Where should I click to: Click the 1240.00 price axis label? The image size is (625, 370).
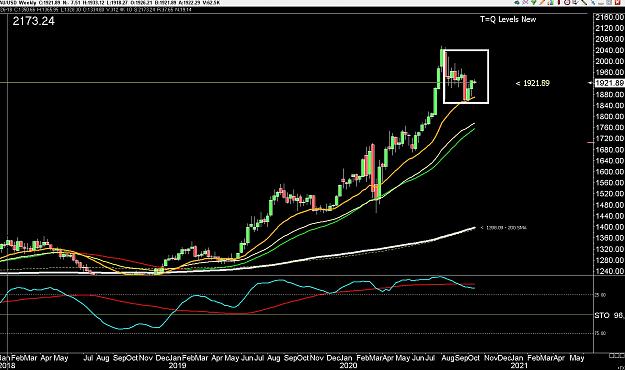click(609, 272)
